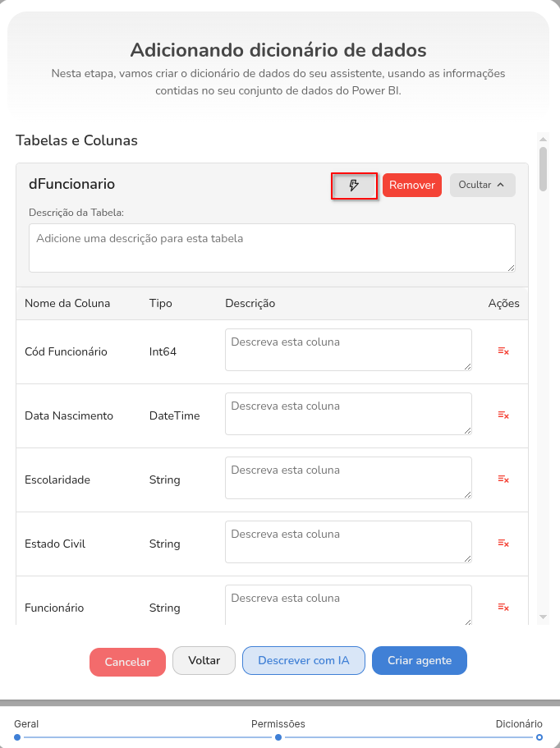Select the Dicionário step marker
This screenshot has height=748, width=560.
click(539, 737)
